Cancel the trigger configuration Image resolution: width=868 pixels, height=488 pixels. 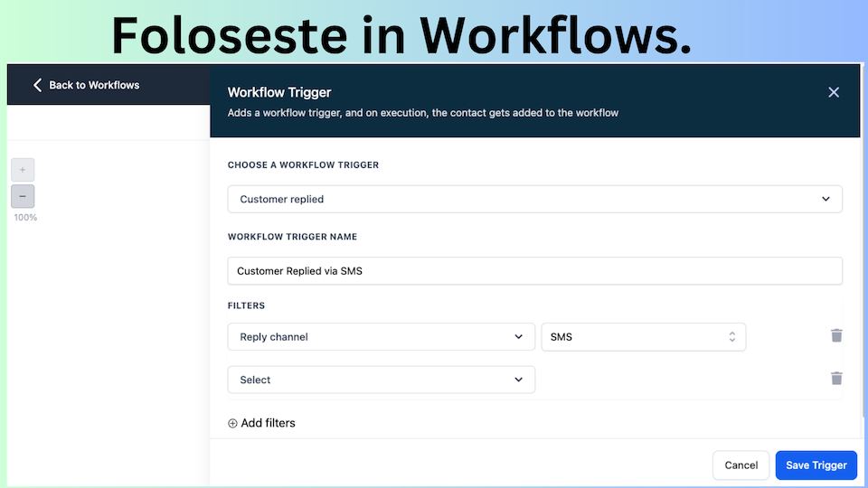[x=741, y=465]
